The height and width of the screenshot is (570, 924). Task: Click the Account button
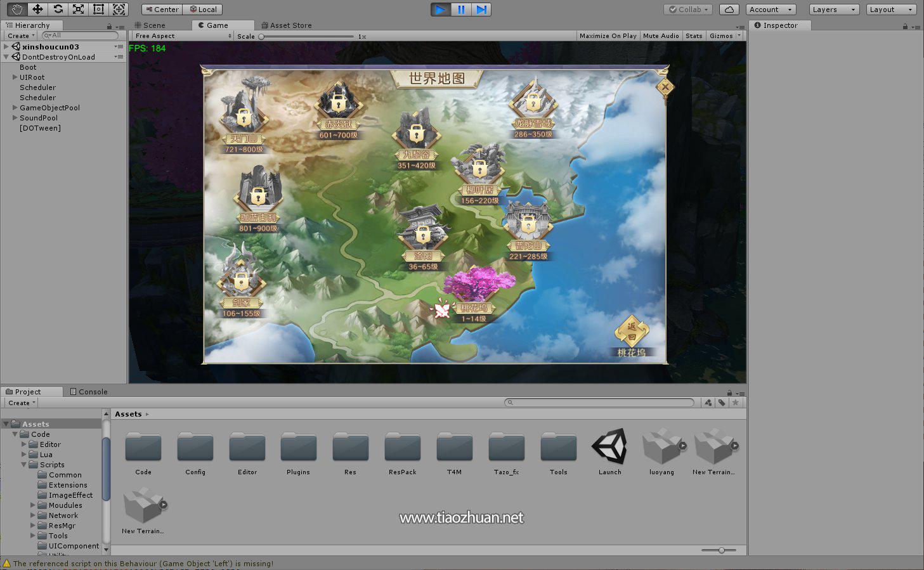[x=770, y=10]
